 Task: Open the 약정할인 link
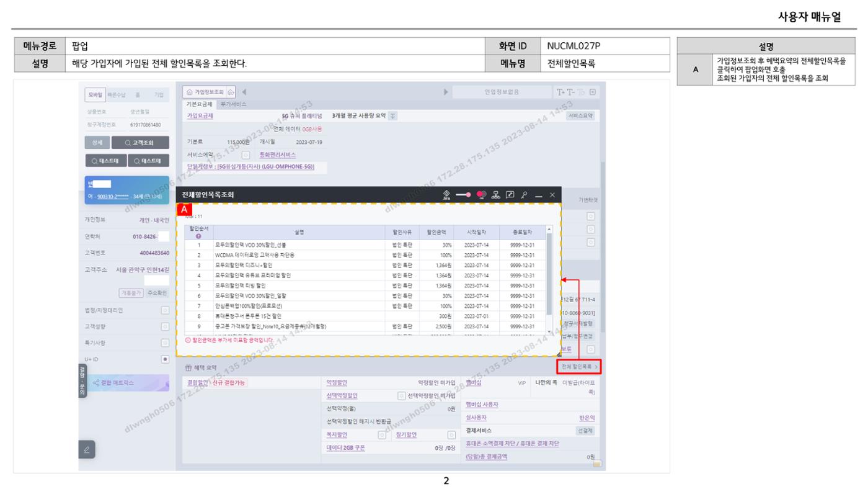[x=337, y=383]
